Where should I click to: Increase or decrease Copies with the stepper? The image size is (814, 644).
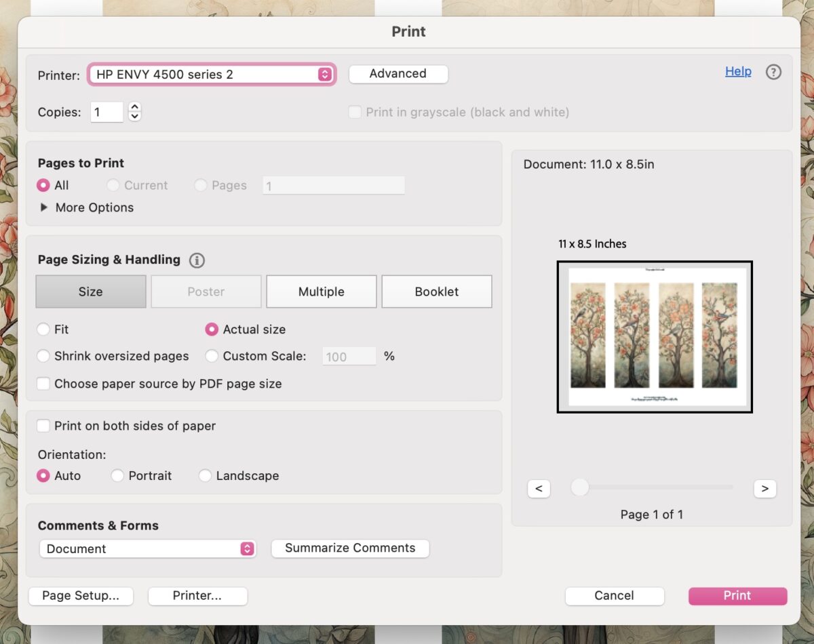134,112
